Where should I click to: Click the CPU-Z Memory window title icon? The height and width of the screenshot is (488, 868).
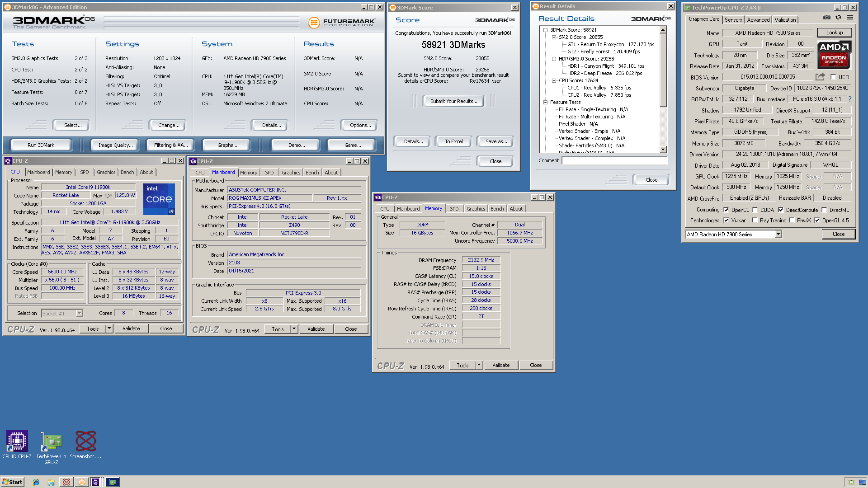point(378,197)
